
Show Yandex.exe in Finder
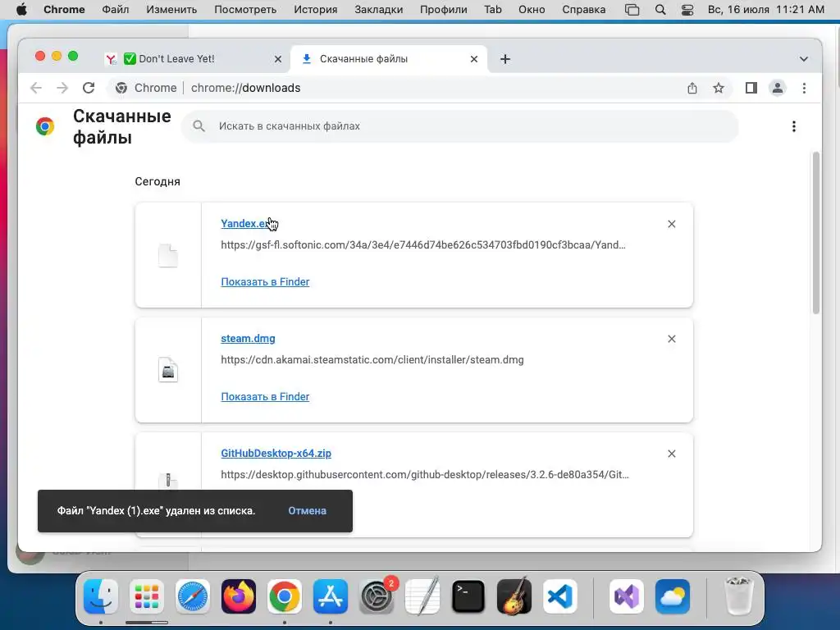pyautogui.click(x=265, y=282)
